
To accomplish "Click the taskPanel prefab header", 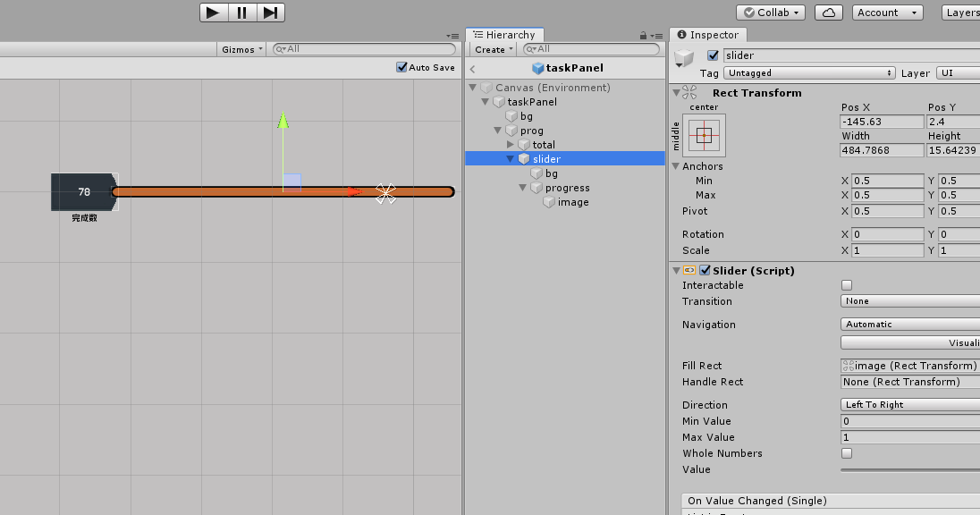I will coord(568,67).
